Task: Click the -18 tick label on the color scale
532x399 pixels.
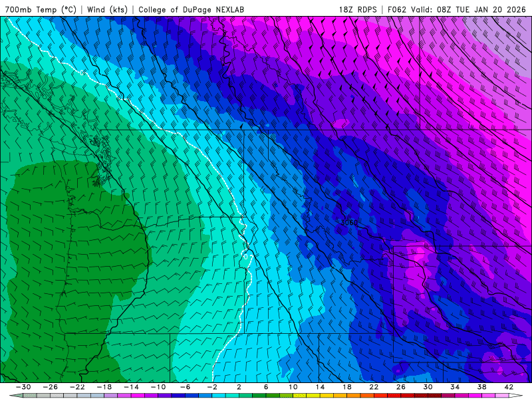Action: (x=104, y=387)
